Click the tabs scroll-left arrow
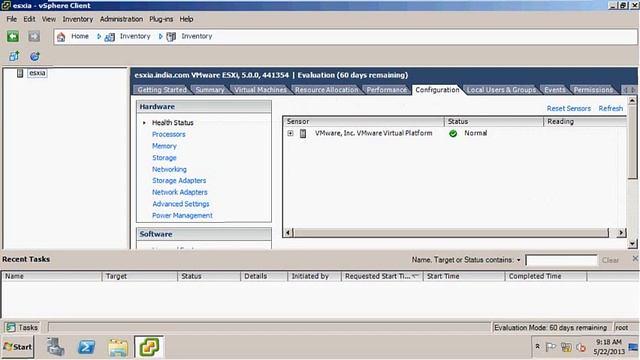Viewport: 640px width, 360px height. (x=625, y=90)
